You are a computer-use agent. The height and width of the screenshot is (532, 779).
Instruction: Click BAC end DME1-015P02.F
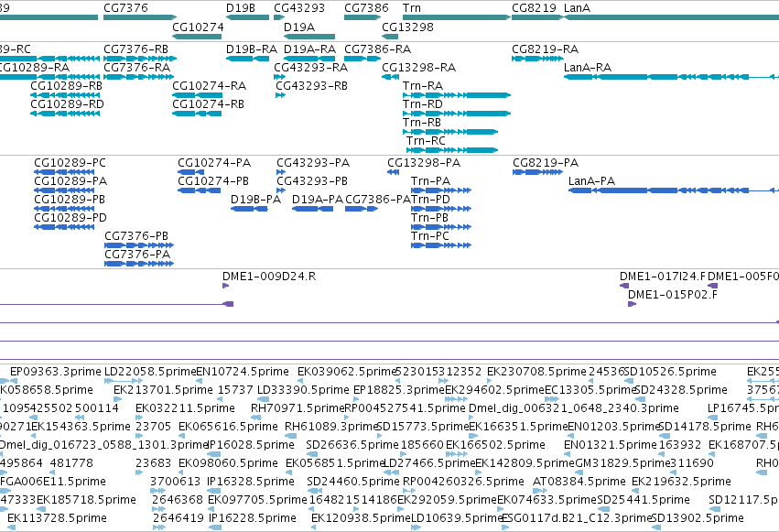(x=672, y=295)
